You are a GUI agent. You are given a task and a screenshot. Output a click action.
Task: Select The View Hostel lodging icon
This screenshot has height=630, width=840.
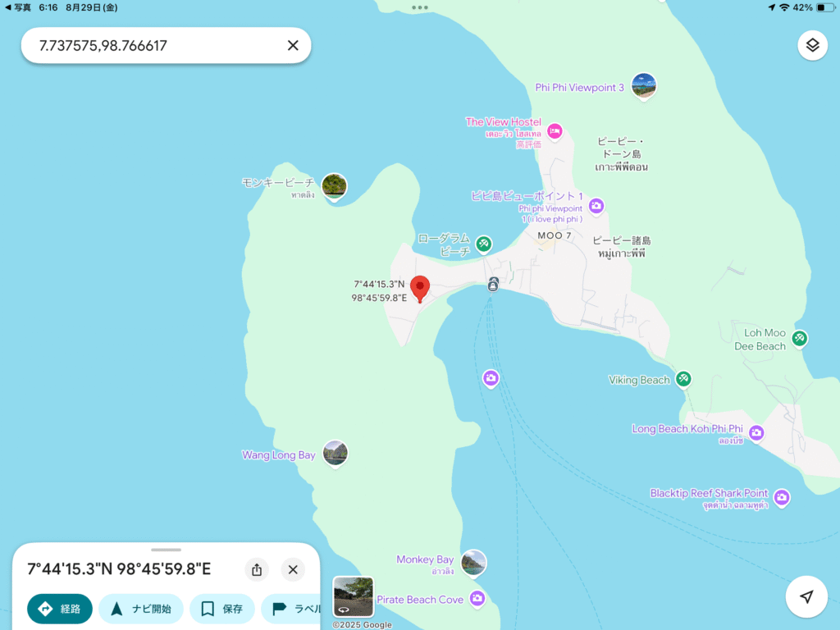(x=555, y=131)
